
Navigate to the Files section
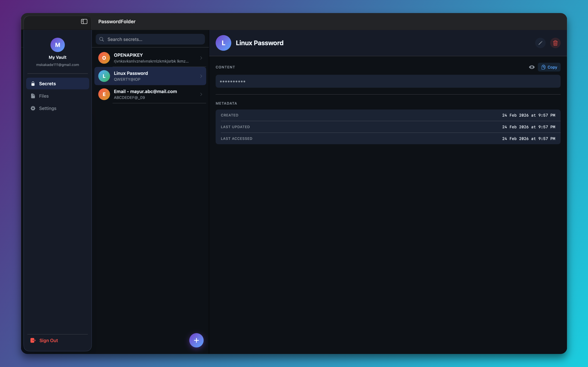(44, 96)
